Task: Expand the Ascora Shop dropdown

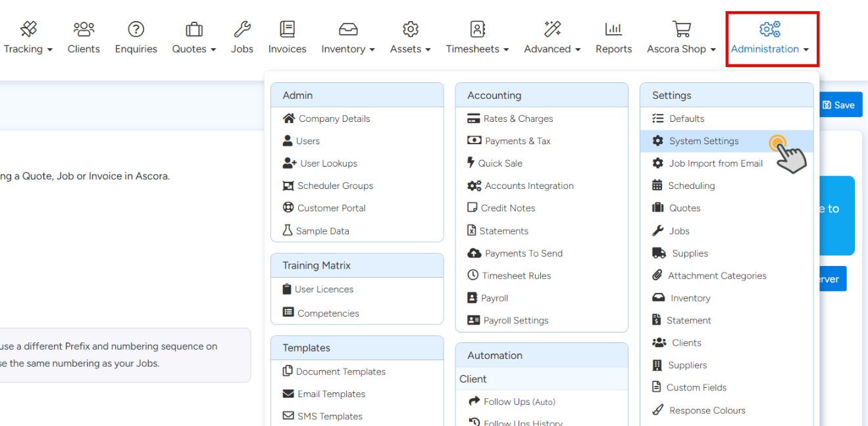Action: pyautogui.click(x=681, y=49)
